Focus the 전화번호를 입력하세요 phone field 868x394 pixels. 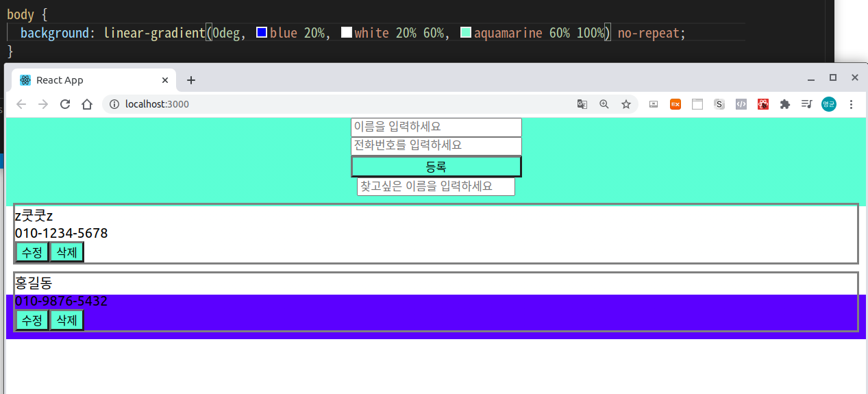coord(436,146)
